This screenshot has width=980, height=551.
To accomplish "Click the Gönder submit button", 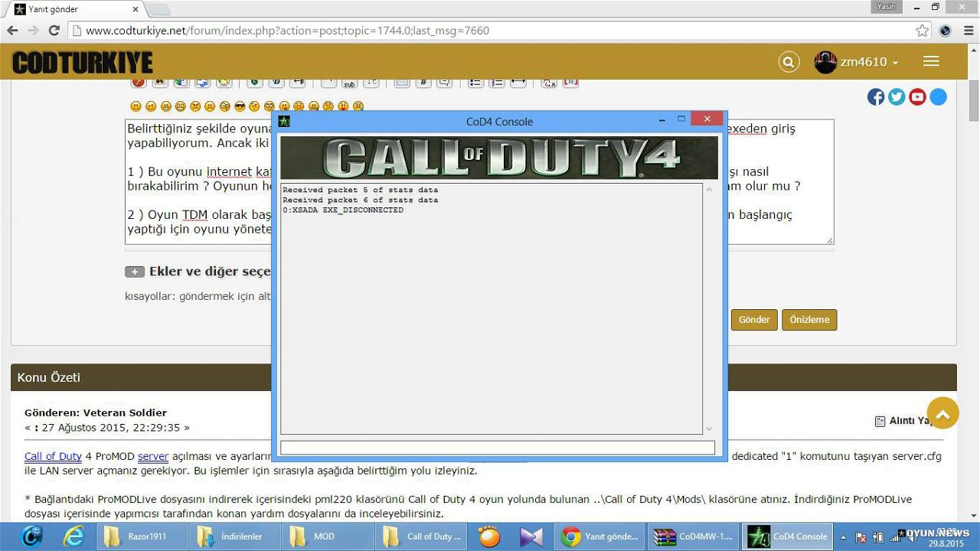I will (x=754, y=320).
